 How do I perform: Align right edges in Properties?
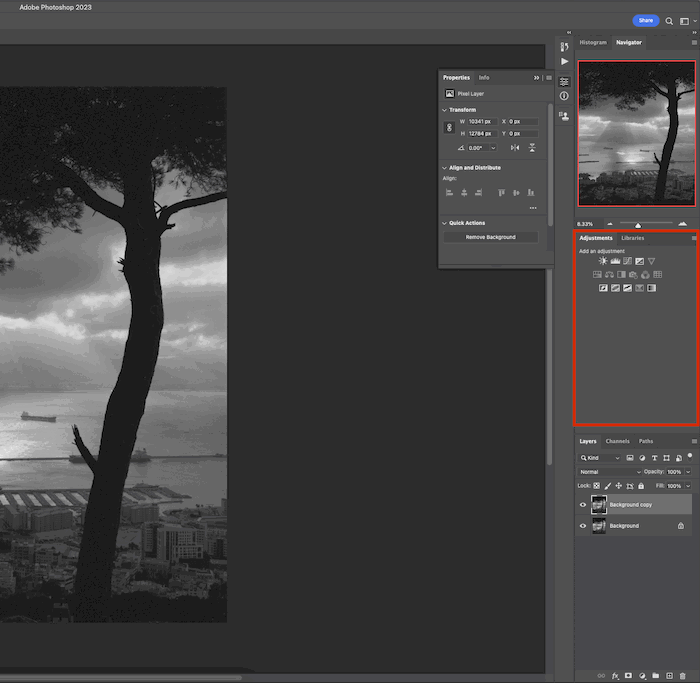tap(478, 192)
